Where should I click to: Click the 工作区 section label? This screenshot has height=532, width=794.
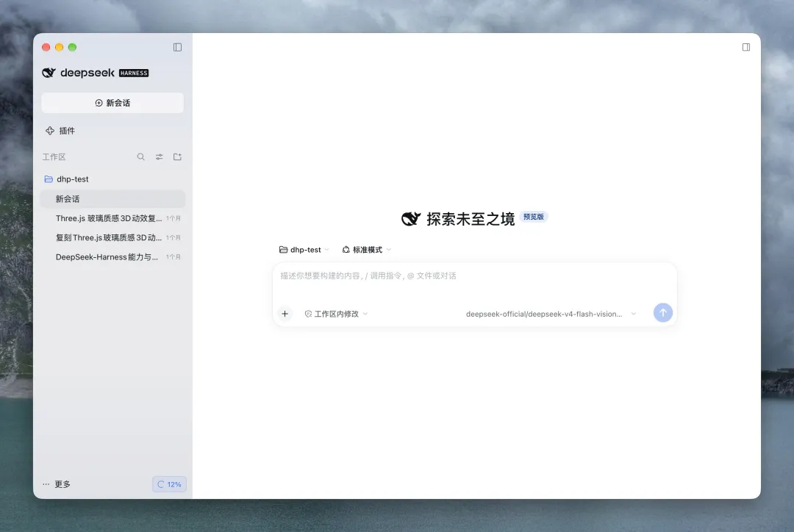[x=54, y=157]
